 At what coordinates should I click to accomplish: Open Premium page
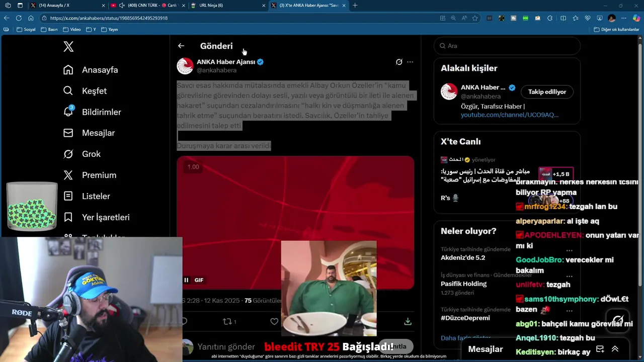point(90,175)
